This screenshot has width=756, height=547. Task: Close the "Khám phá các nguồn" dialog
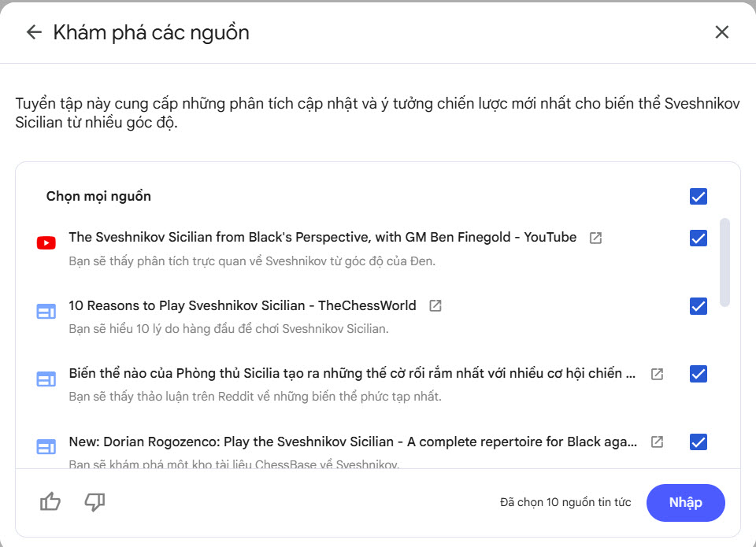point(721,32)
